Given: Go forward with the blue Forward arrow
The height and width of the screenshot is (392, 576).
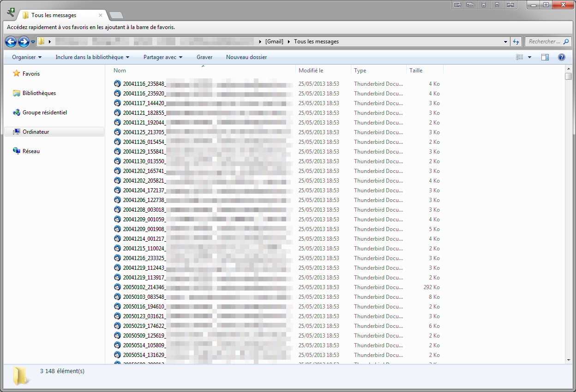Looking at the screenshot, I should tap(24, 42).
